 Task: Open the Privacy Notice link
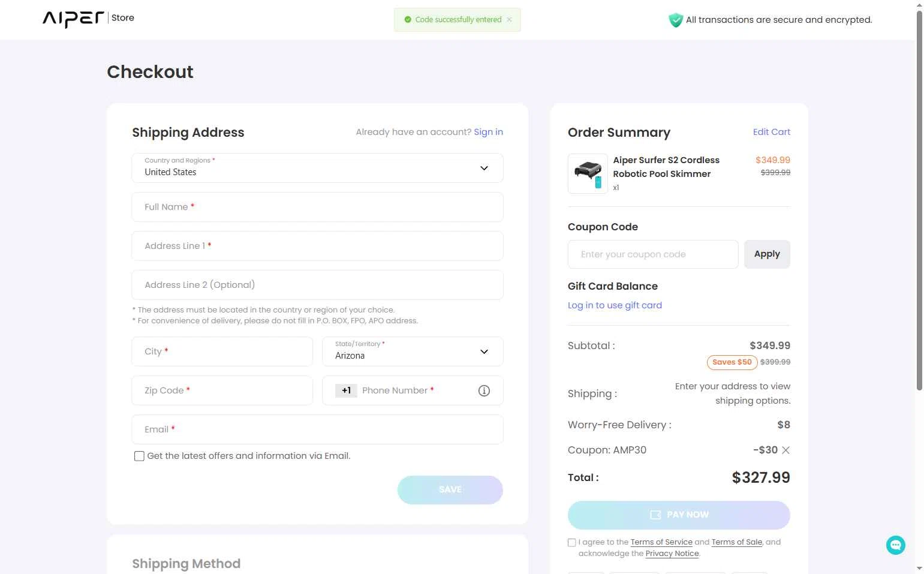pyautogui.click(x=672, y=554)
